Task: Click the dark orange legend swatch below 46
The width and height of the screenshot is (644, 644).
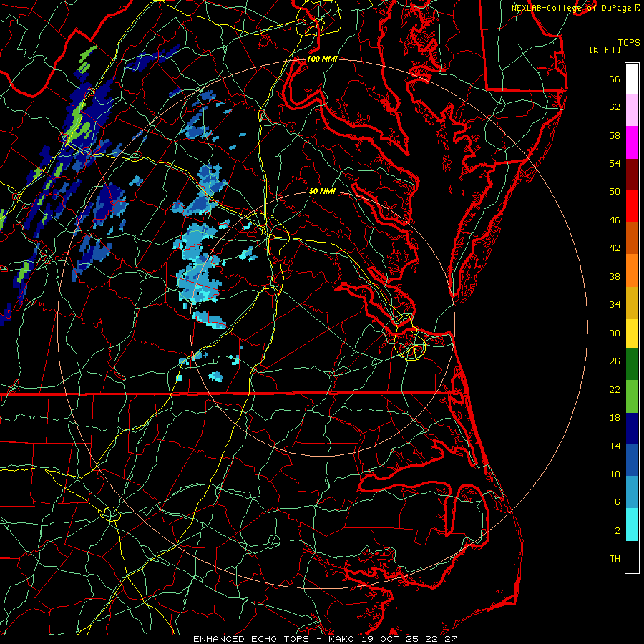Action: point(632,238)
